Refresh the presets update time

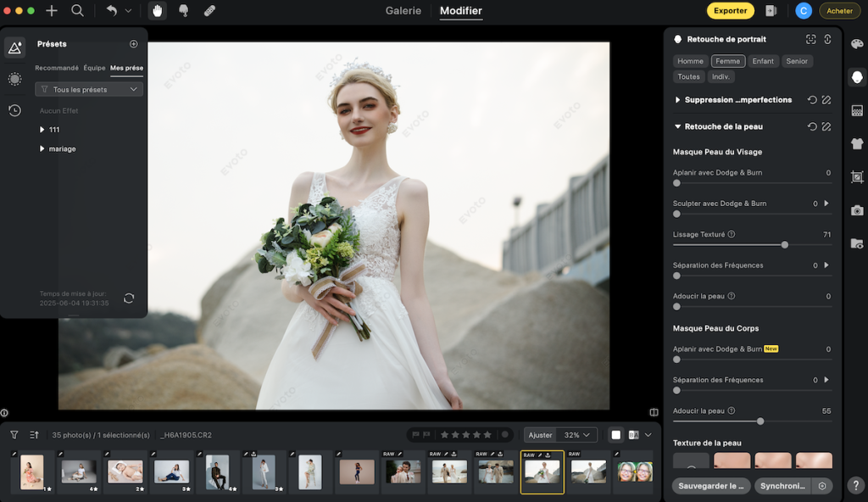(x=129, y=298)
